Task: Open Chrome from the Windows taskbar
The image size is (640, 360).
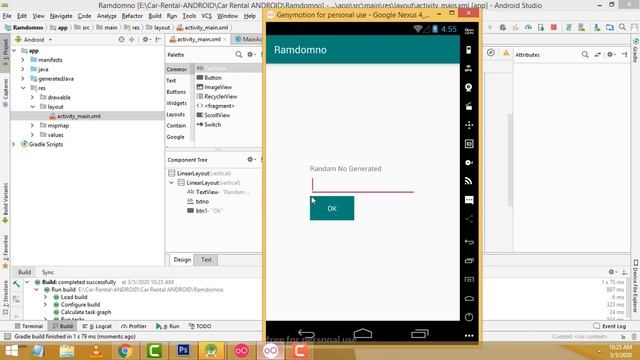Action: tap(125, 351)
